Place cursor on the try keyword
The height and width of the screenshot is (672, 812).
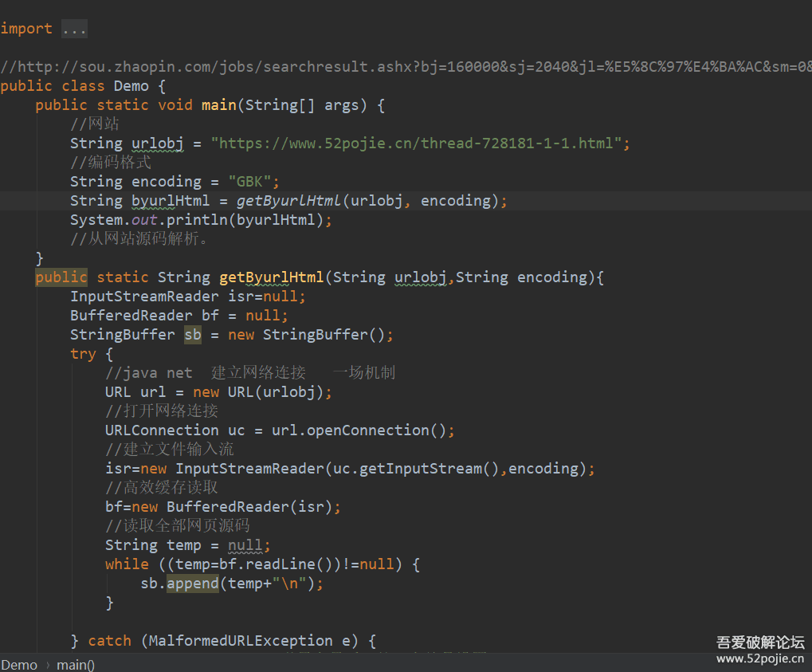82,353
